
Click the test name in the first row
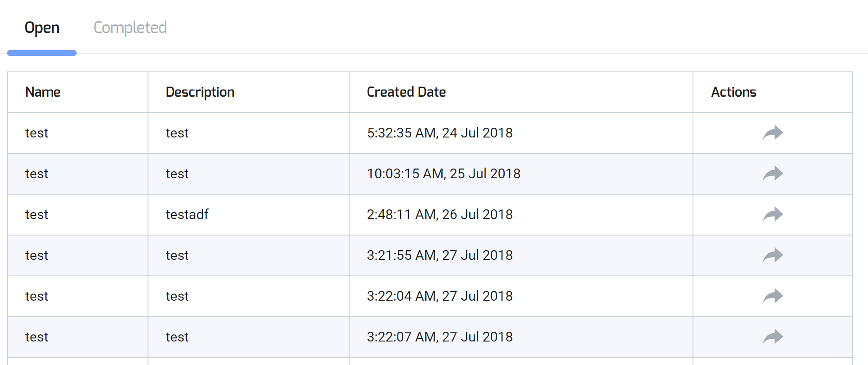click(x=37, y=133)
